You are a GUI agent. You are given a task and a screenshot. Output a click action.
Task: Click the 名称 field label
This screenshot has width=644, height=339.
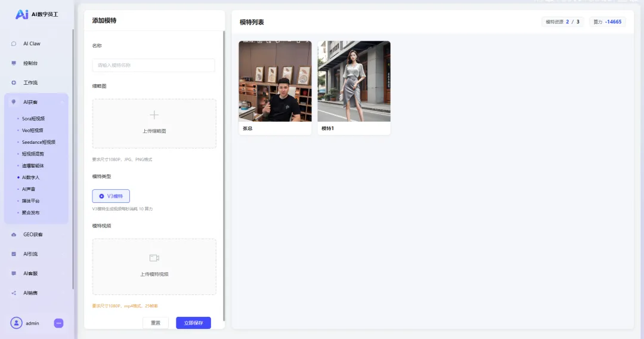tap(97, 45)
